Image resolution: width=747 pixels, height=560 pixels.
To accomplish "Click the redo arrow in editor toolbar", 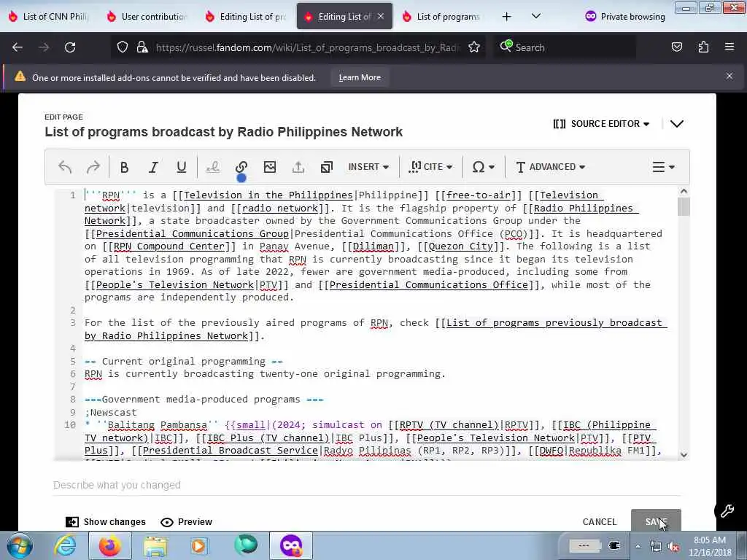I will coord(93,167).
